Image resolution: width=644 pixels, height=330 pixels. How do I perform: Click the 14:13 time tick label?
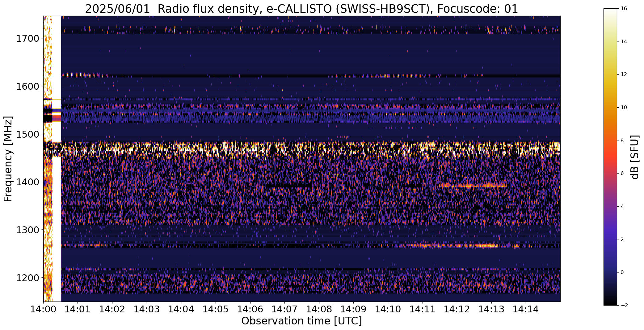(x=491, y=309)
